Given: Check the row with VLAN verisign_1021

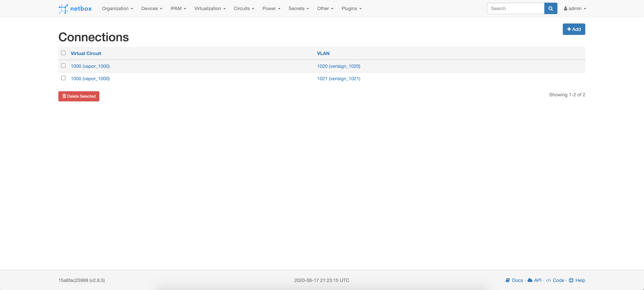Looking at the screenshot, I should pos(63,78).
